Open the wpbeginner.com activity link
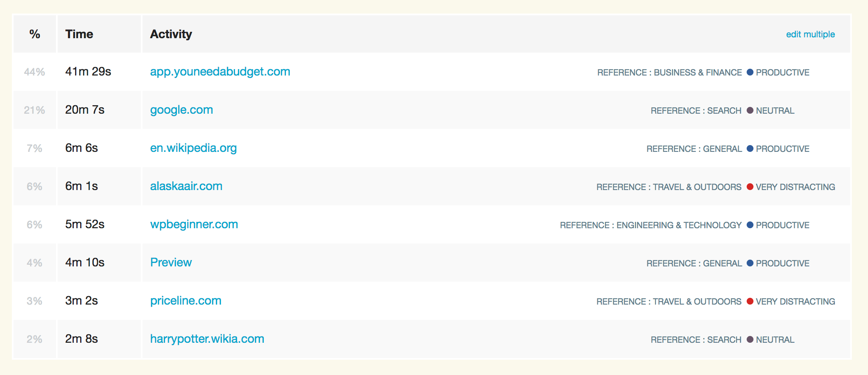This screenshot has height=375, width=868. 194,224
